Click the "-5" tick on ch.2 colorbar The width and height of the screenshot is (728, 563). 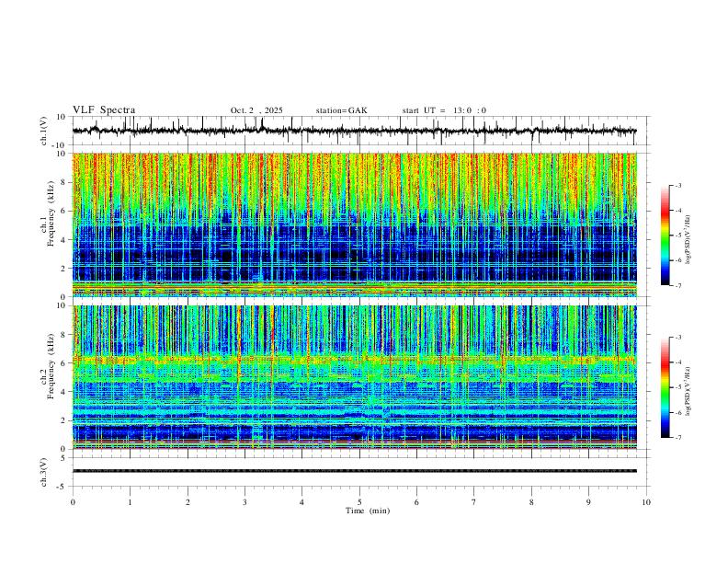677,387
